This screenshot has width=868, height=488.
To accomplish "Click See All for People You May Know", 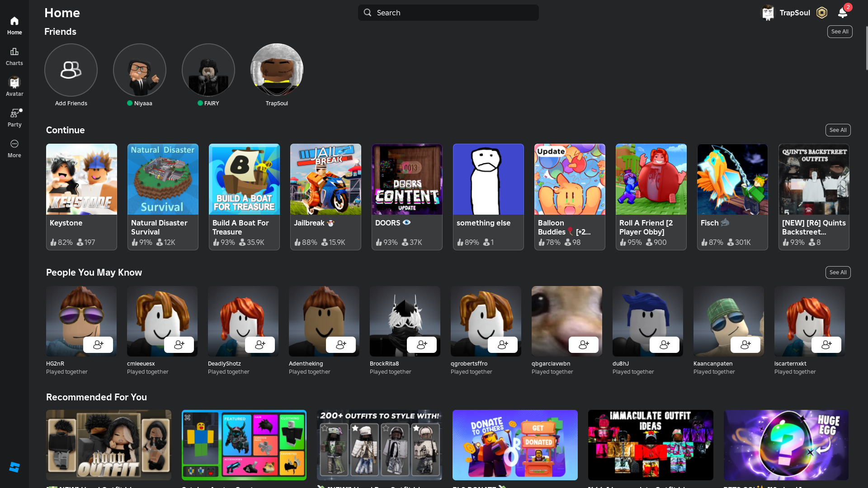I will (x=838, y=272).
